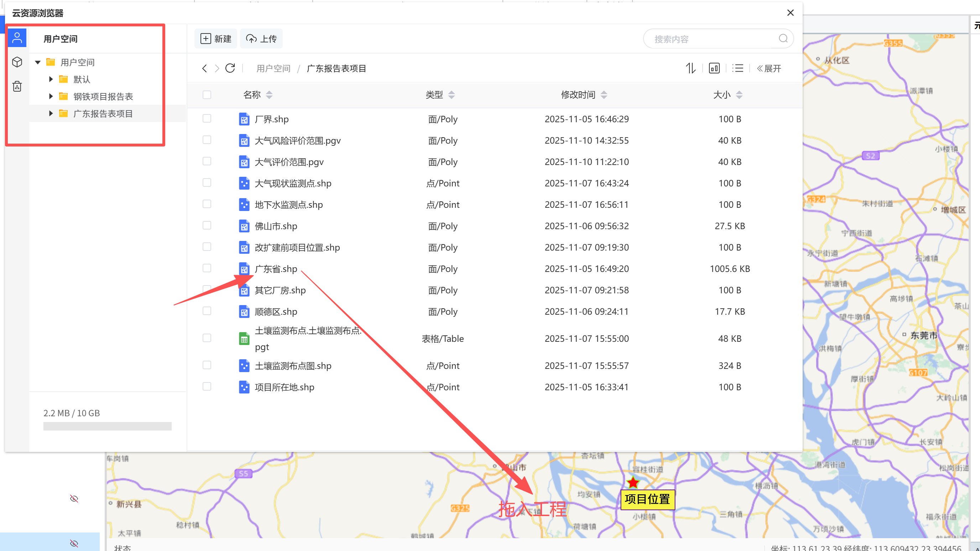The width and height of the screenshot is (980, 551).
Task: Open the cube resource sidebar icon
Action: 17,62
